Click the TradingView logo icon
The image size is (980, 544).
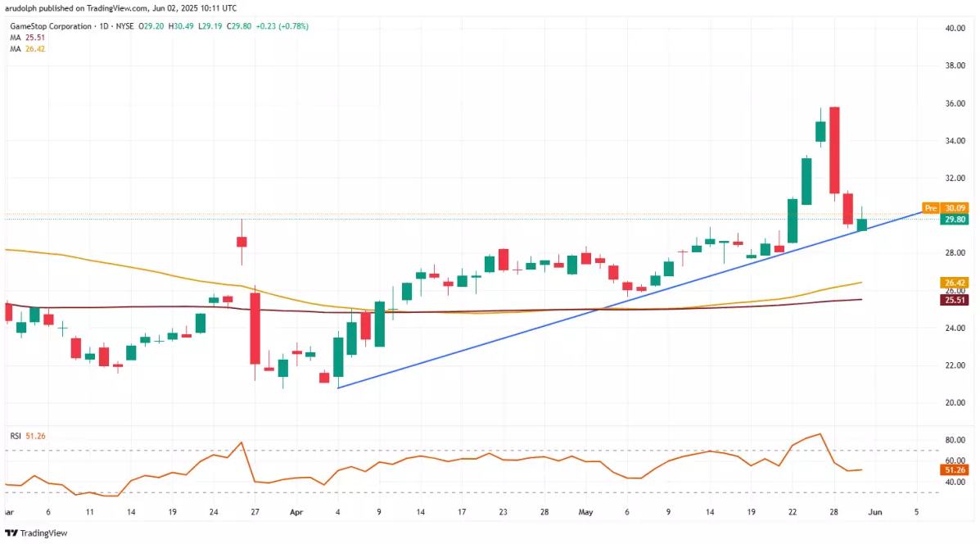click(x=11, y=533)
